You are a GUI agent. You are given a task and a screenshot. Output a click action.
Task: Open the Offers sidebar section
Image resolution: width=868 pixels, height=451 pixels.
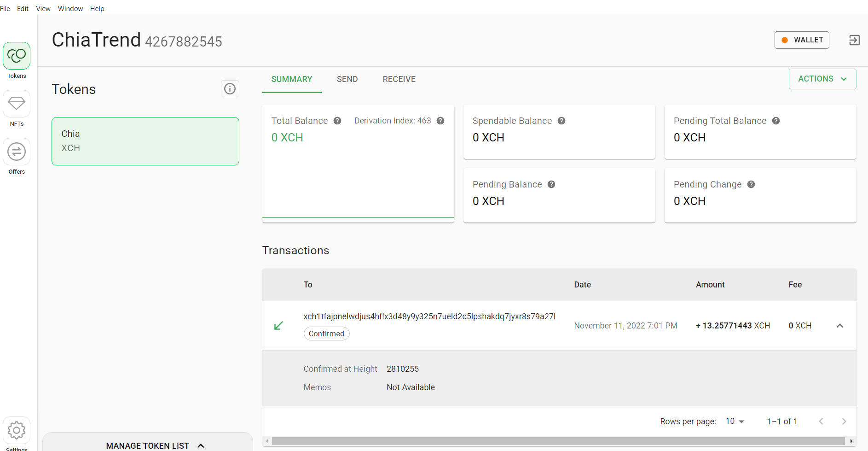(17, 152)
